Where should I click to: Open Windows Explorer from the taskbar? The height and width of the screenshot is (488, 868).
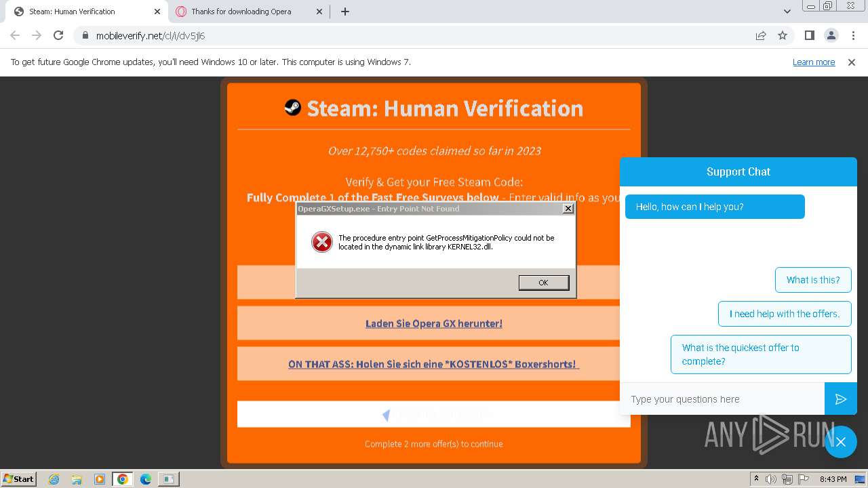pos(77,479)
